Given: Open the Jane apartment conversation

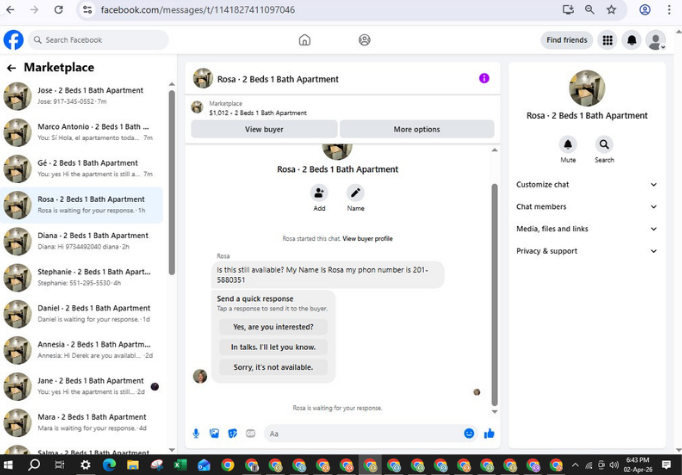Looking at the screenshot, I should tap(82, 386).
